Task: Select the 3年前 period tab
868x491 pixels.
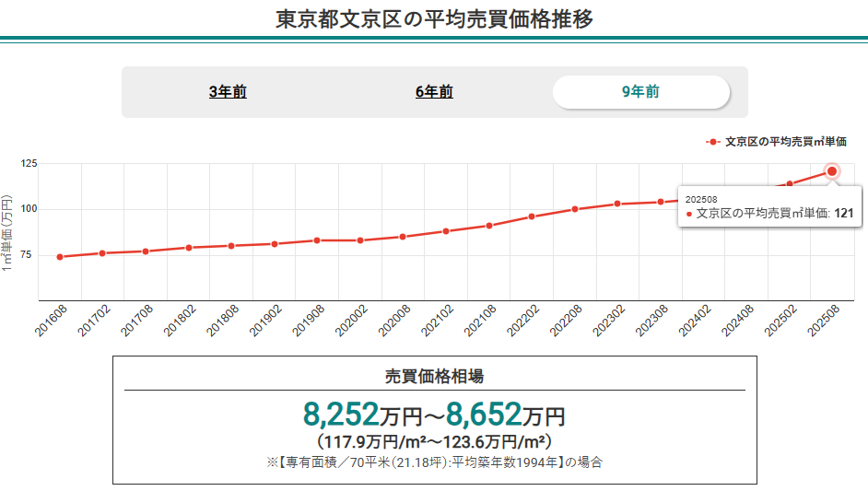Action: (228, 92)
